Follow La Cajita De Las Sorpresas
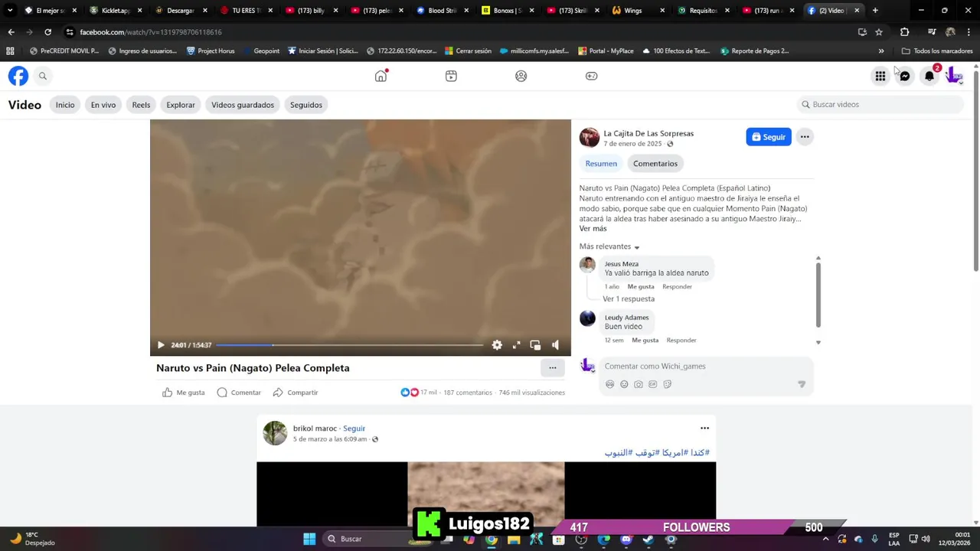 tap(769, 137)
